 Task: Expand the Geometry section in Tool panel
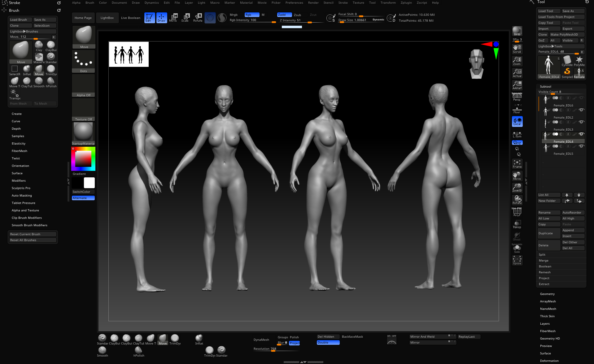pyautogui.click(x=547, y=294)
